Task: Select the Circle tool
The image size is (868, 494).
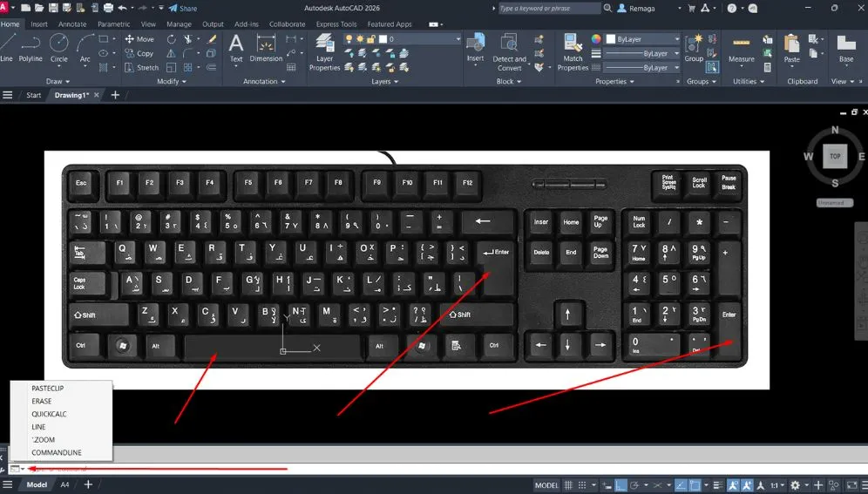Action: [x=58, y=48]
